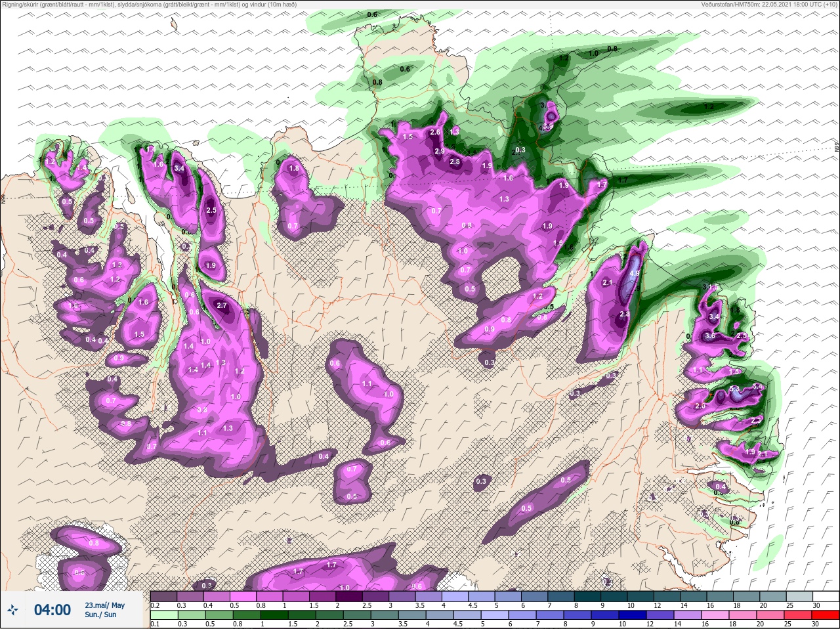840x629 pixels.
Task: Click the 'Sun./ Sun' weekday text
Action: pos(101,615)
